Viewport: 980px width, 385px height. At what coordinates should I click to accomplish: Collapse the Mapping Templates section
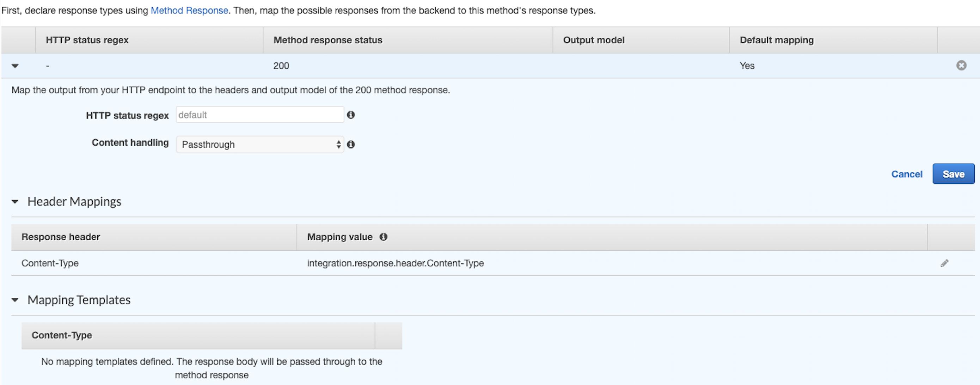click(x=15, y=300)
